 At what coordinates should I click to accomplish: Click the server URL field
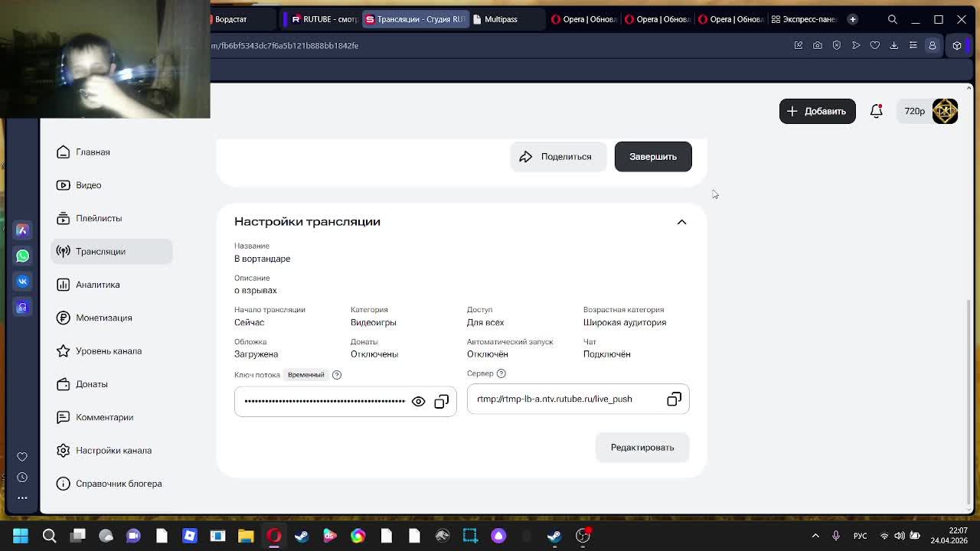point(578,399)
